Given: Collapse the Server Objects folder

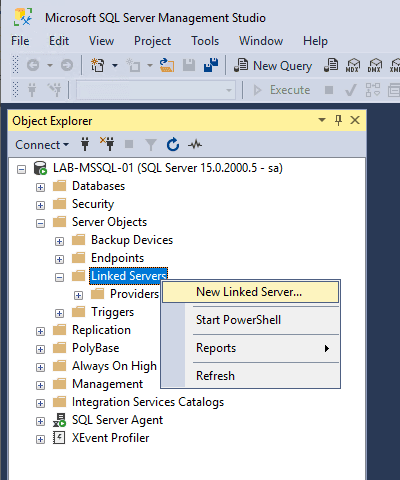Looking at the screenshot, I should pyautogui.click(x=40, y=223).
